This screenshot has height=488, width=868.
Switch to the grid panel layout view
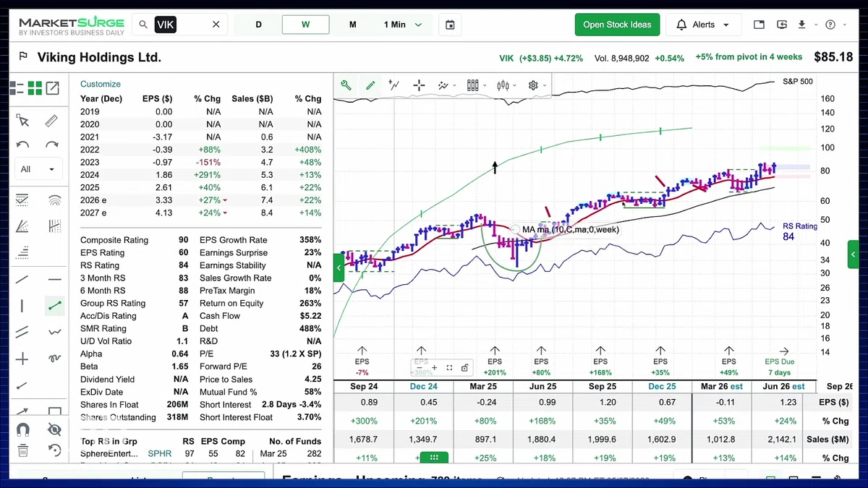[35, 88]
